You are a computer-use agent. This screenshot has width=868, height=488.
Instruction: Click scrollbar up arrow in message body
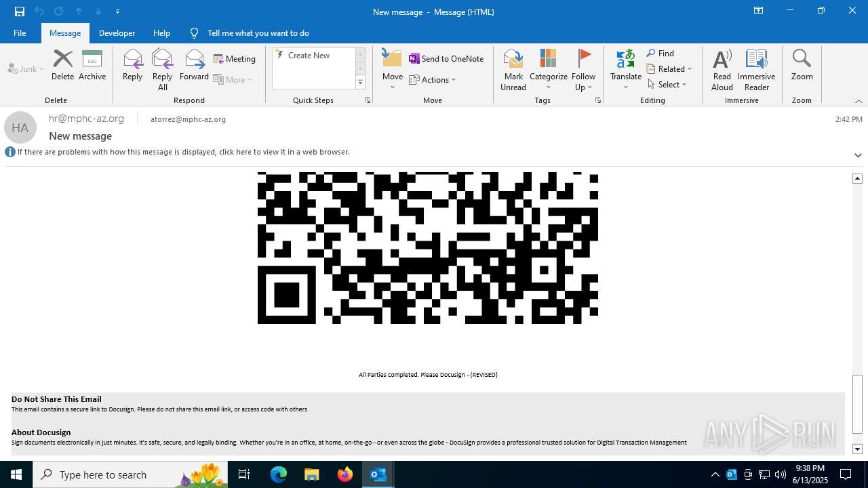tap(857, 178)
